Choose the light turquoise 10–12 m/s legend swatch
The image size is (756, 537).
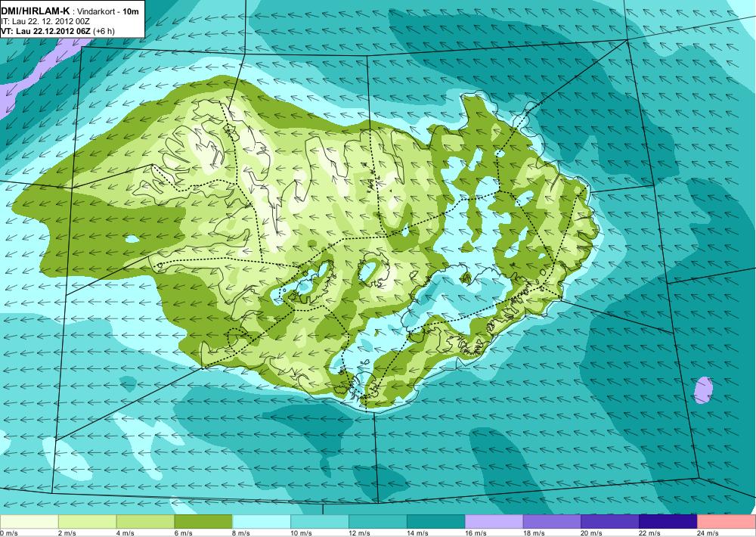[320, 522]
